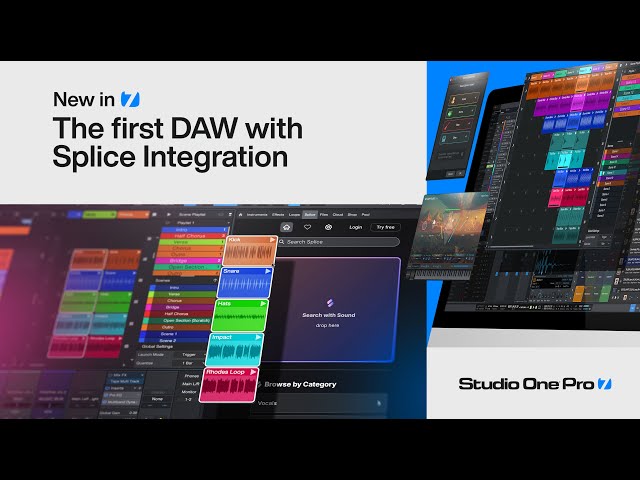Image resolution: width=640 pixels, height=480 pixels.
Task: Open the Scene Playlist options menu icon
Action: click(x=230, y=215)
